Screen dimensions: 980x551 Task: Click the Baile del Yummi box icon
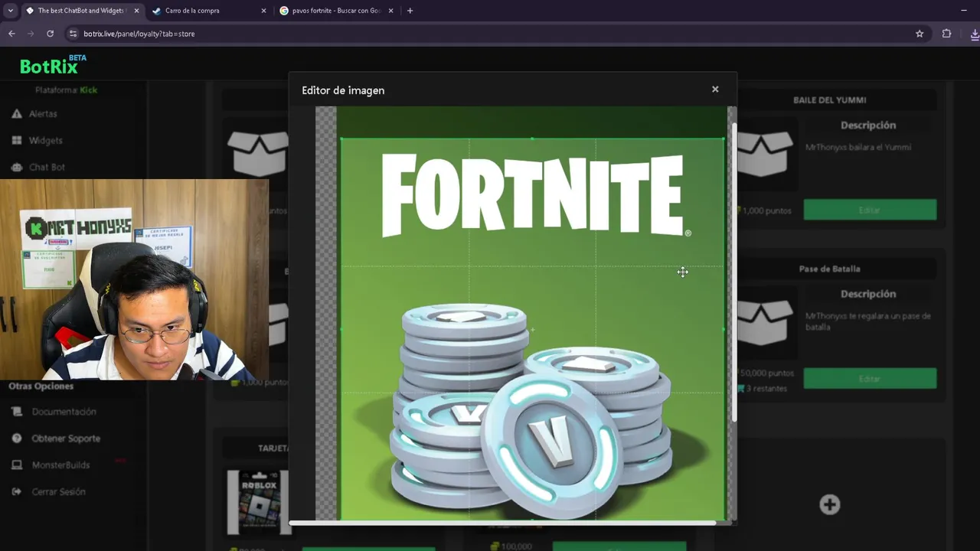(764, 153)
